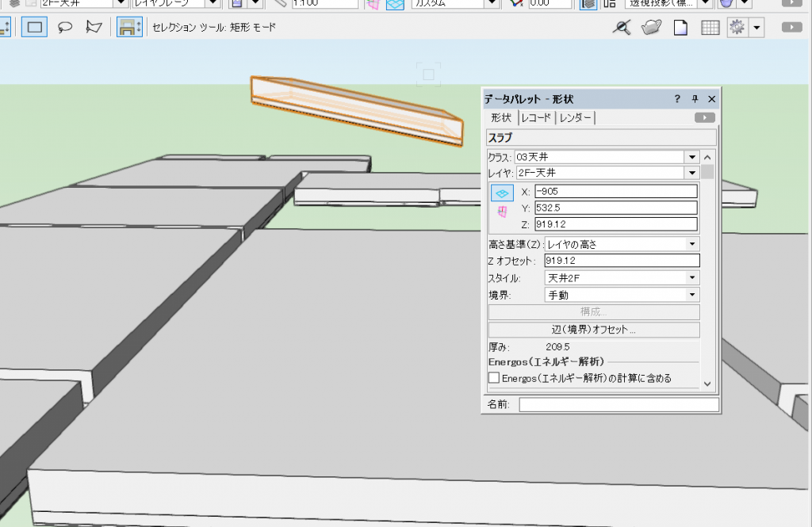Open the カスタム view dropdown
The height and width of the screenshot is (527, 812).
click(492, 3)
